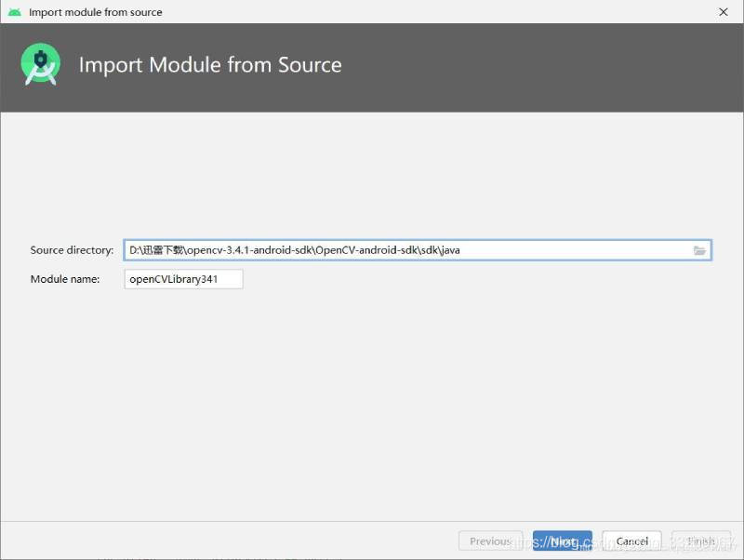Click the Android icon in title bar
This screenshot has height=560, width=744.
coord(14,12)
